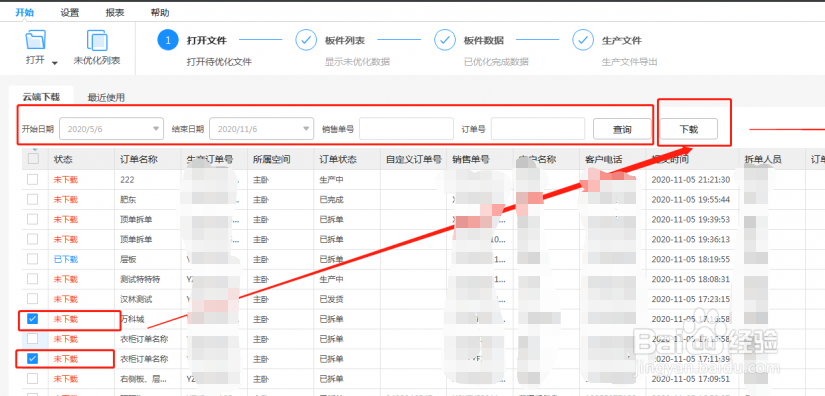This screenshot has width=825, height=396.
Task: Click the timestamp 2020-11-05 21:21:30
Action: [690, 179]
